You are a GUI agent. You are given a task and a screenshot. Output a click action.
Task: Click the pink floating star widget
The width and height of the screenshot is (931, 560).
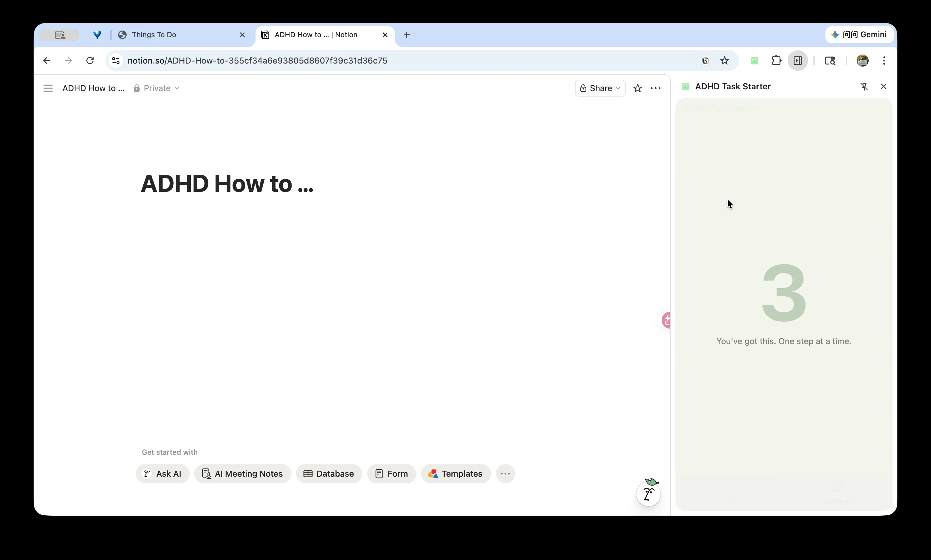[666, 320]
